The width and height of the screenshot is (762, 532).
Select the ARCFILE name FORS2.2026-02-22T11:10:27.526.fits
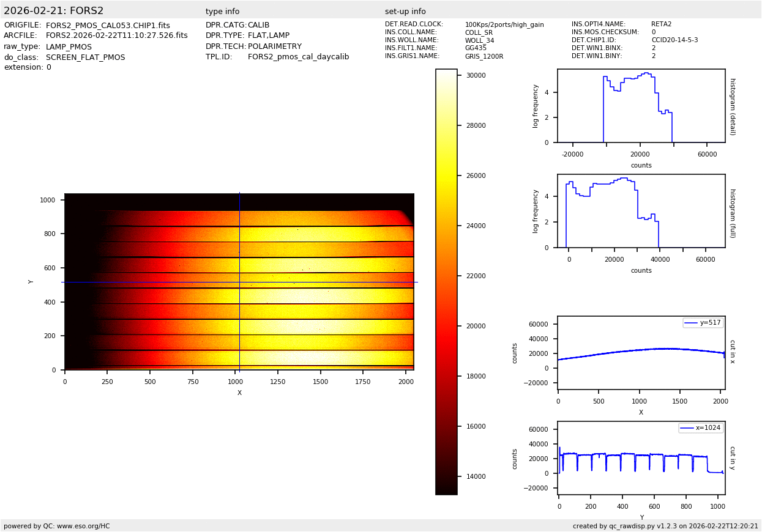[x=117, y=36]
